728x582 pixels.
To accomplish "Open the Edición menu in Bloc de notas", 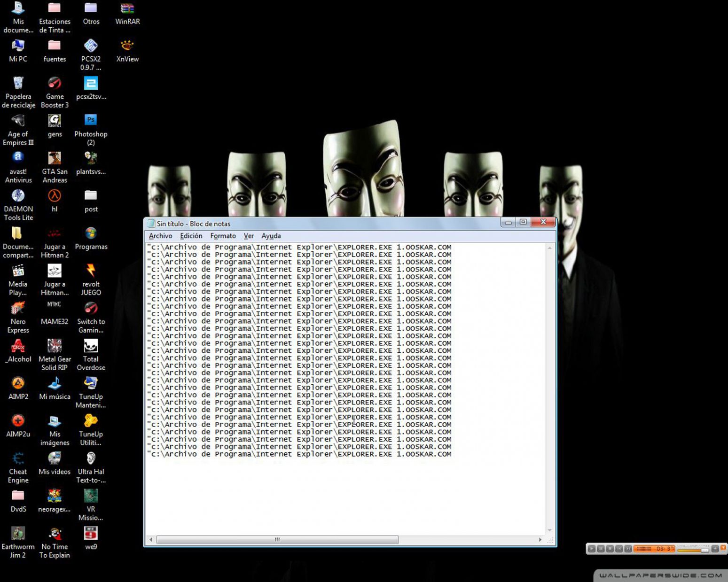I will tap(191, 236).
